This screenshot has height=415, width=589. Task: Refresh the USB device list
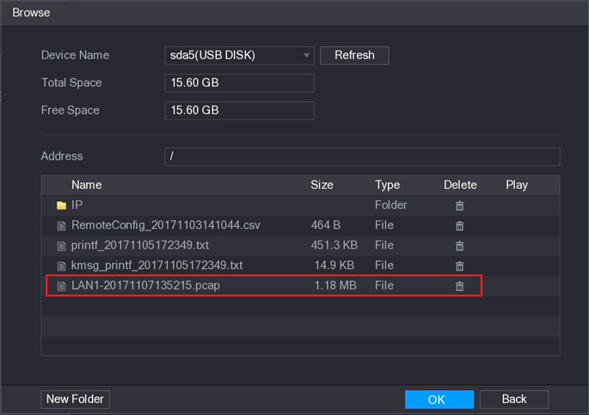click(354, 56)
